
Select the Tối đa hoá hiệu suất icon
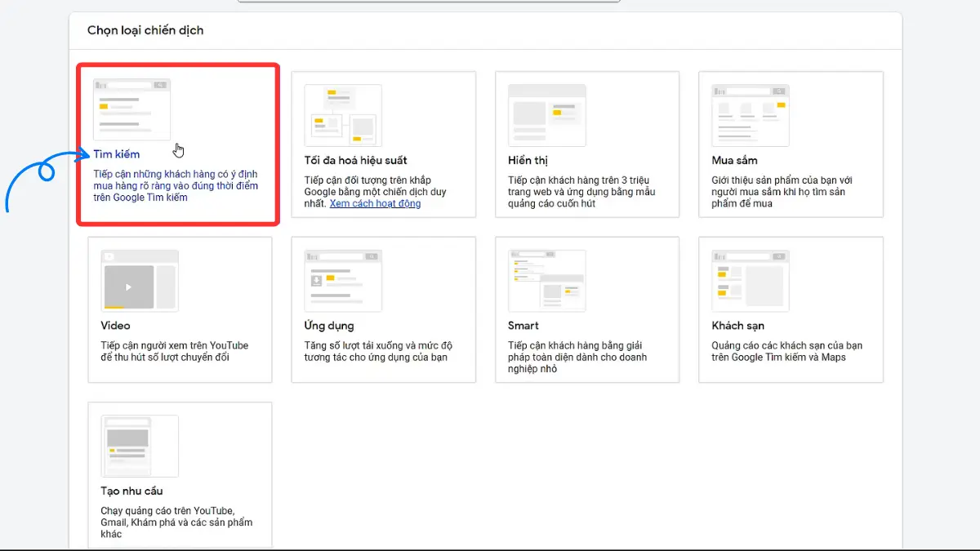pos(343,115)
